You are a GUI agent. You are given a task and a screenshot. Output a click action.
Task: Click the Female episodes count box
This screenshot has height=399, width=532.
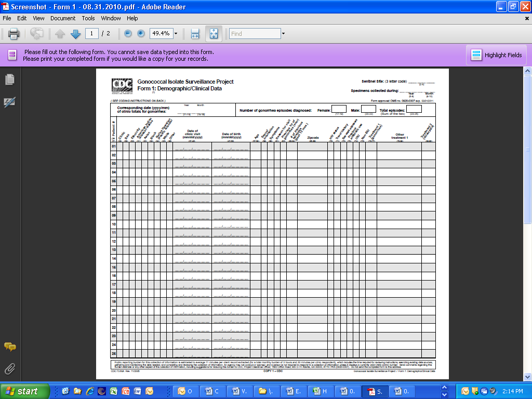339,109
